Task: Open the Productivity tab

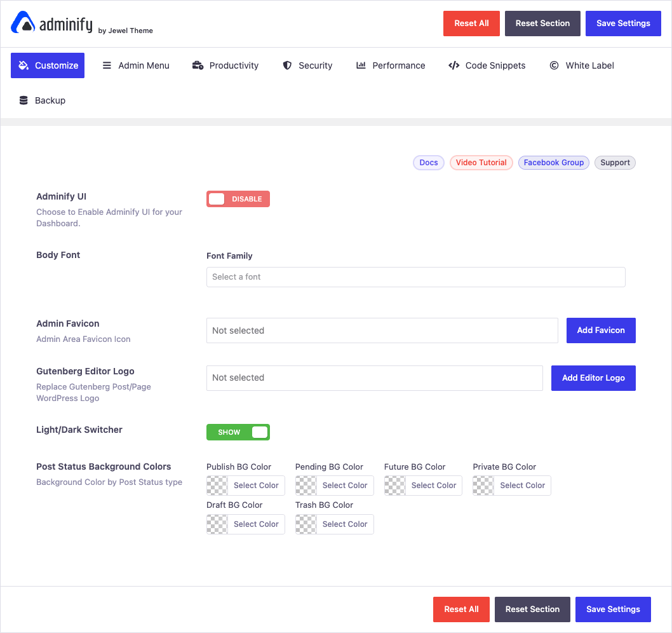Action: [225, 65]
